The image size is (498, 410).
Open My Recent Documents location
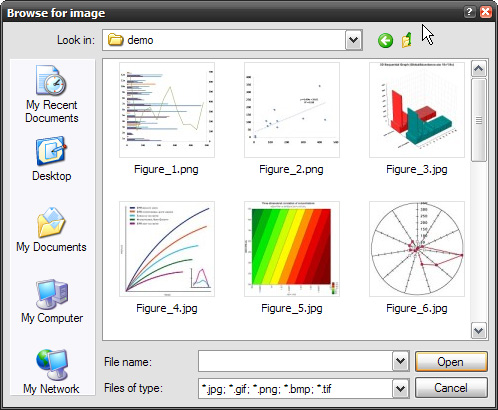52,94
